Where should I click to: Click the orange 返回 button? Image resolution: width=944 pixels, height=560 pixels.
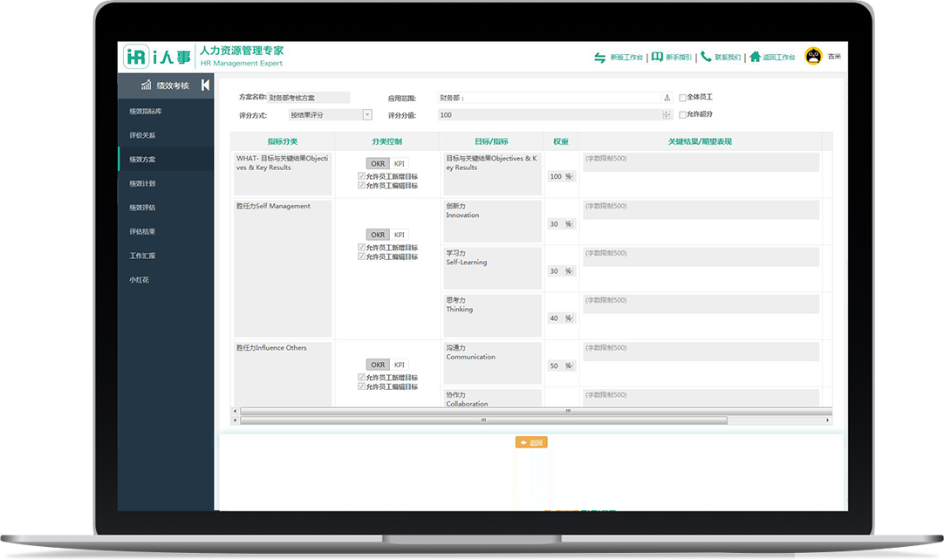pos(531,442)
